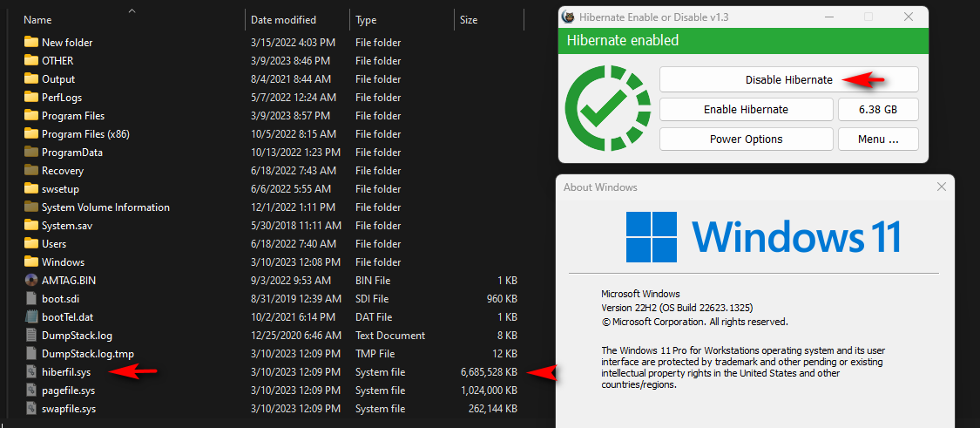Click the DumpStack.log file icon
Screen dimensions: 980x428
coord(31,335)
